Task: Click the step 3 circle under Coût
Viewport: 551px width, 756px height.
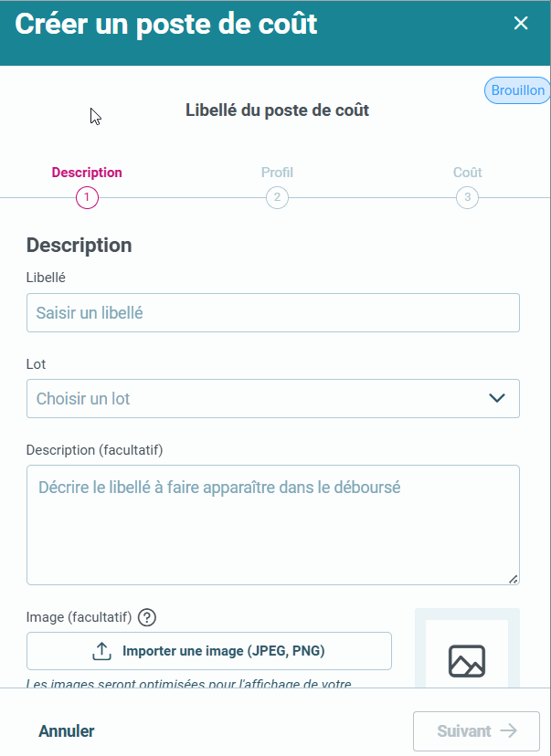Action: point(467,197)
